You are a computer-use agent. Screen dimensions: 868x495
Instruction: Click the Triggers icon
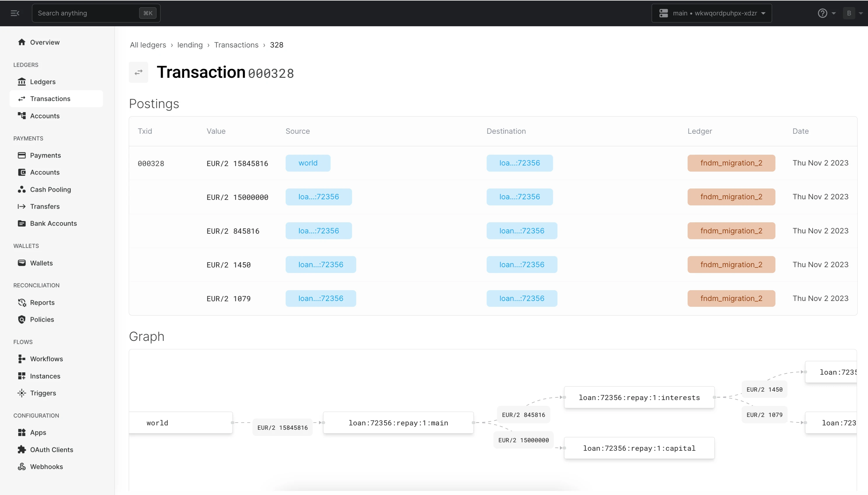(22, 393)
